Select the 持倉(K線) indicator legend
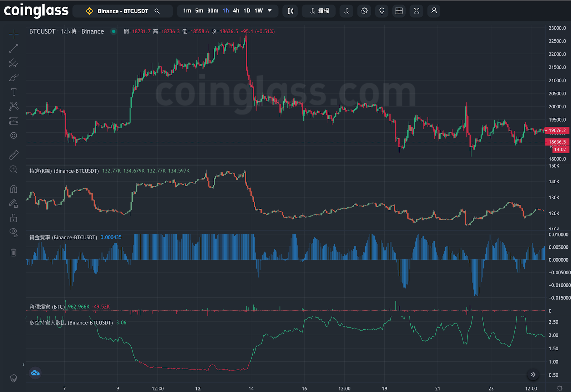571x392 pixels. [64, 171]
